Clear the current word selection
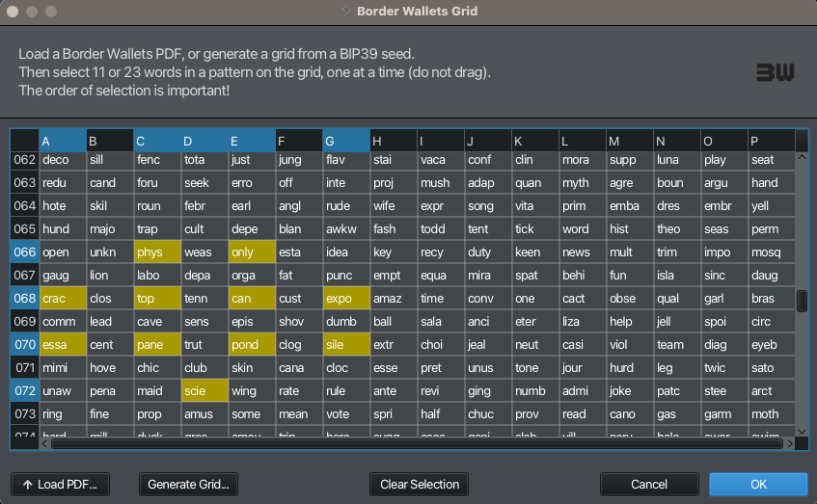The image size is (817, 504). click(420, 484)
